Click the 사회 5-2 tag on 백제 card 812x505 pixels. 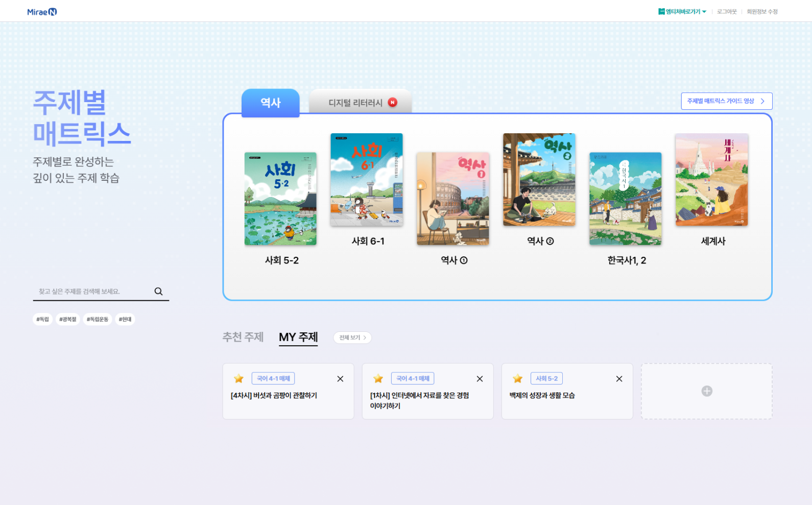coord(546,378)
